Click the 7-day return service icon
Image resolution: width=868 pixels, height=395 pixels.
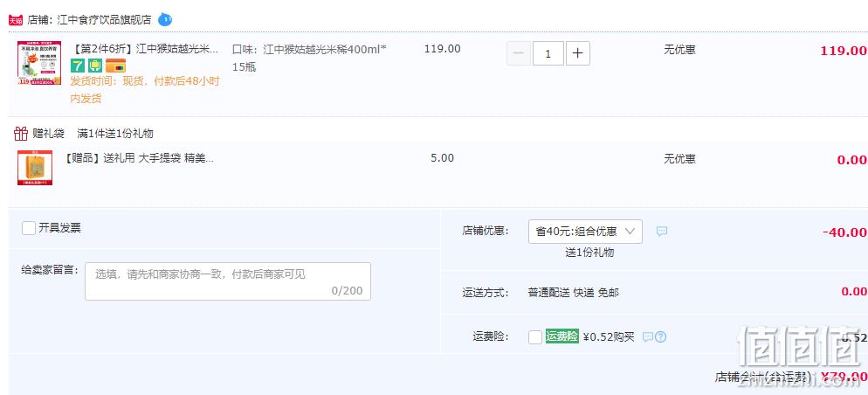pos(78,66)
